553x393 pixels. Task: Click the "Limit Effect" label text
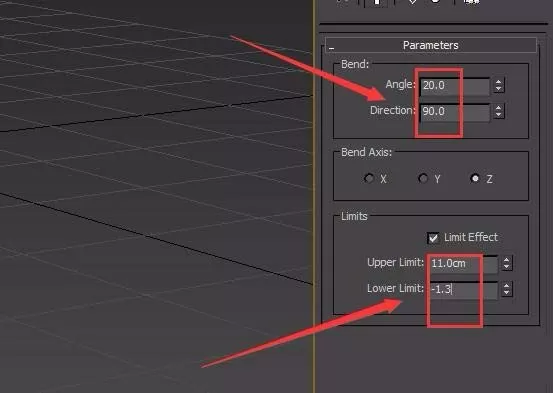(x=471, y=237)
